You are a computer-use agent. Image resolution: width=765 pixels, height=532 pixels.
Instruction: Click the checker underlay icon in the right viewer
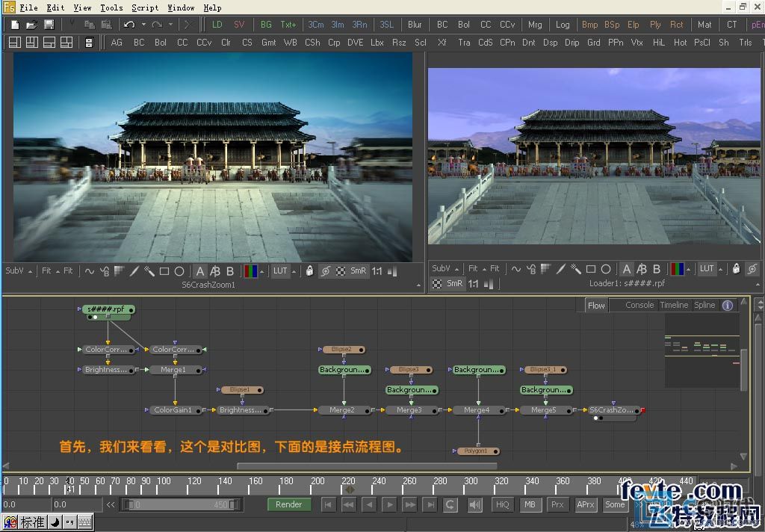tap(437, 284)
